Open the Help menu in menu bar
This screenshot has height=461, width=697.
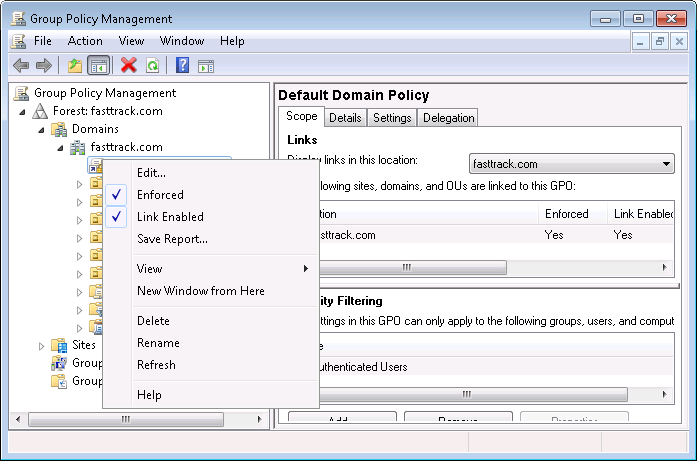[x=232, y=41]
